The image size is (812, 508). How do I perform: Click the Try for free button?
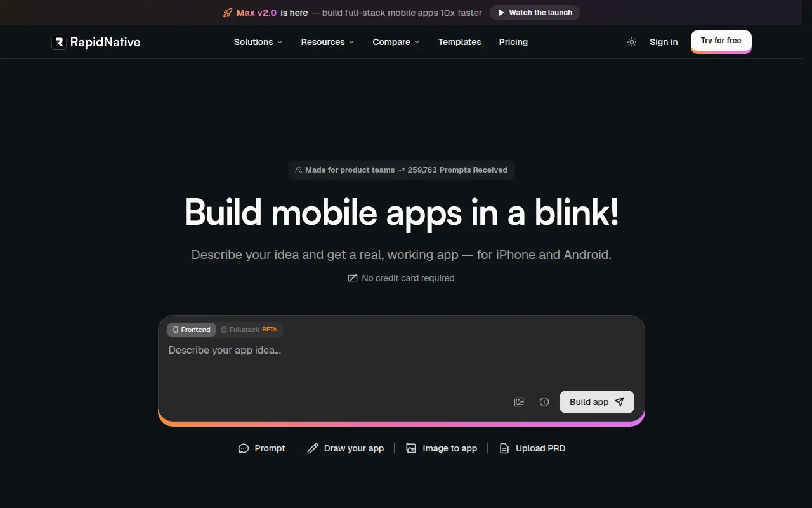pyautogui.click(x=721, y=41)
